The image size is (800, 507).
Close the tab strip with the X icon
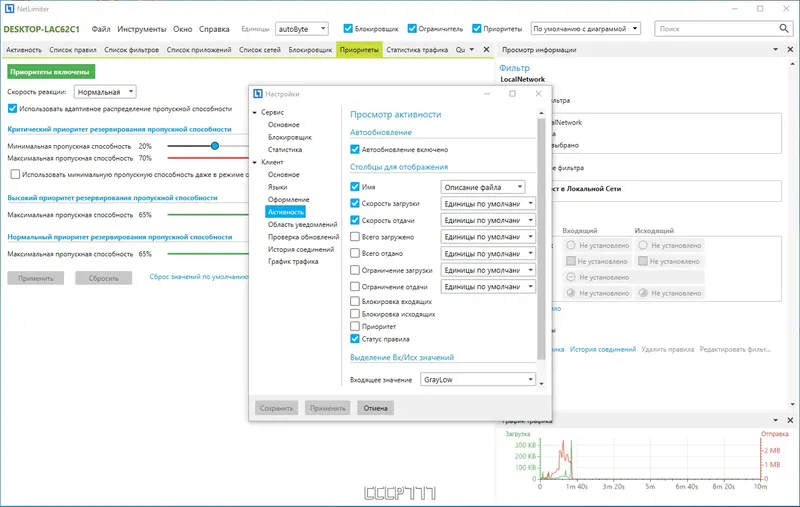(486, 49)
